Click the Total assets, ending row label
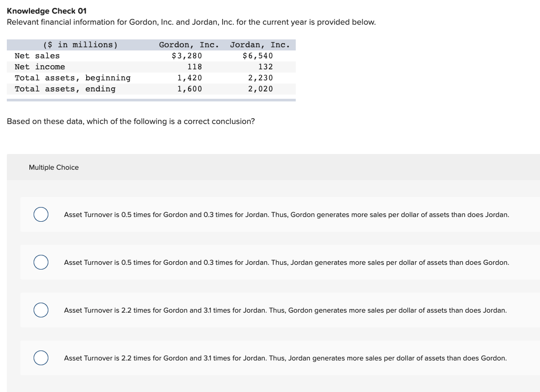Screen dimensions: 540x392 tap(63, 89)
